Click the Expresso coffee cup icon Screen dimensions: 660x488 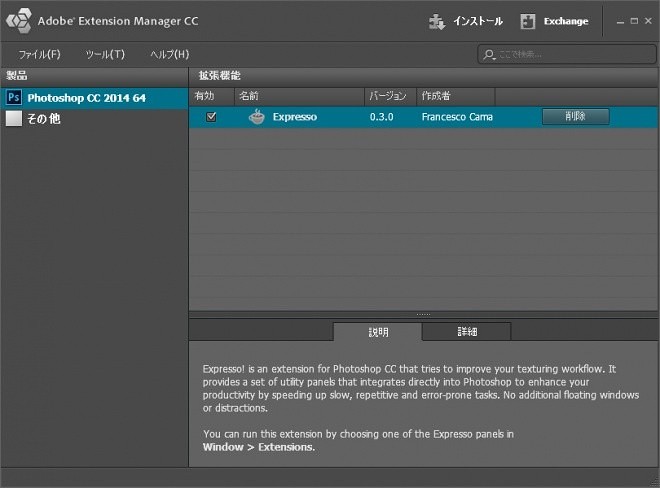tap(256, 117)
